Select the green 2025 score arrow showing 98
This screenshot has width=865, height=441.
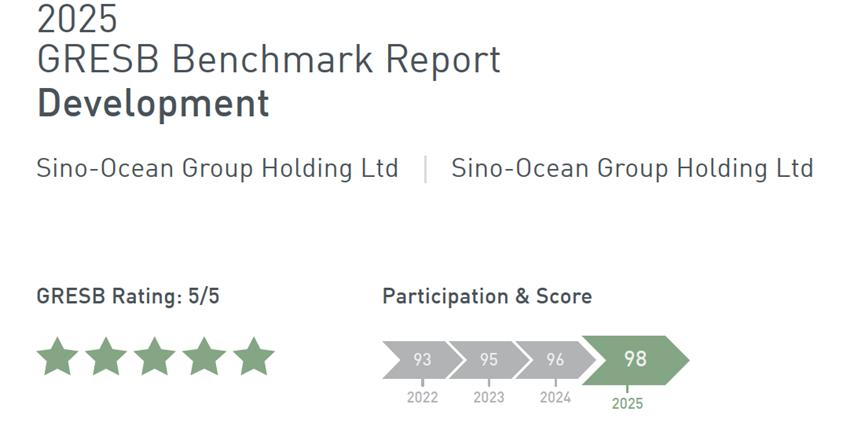[635, 360]
